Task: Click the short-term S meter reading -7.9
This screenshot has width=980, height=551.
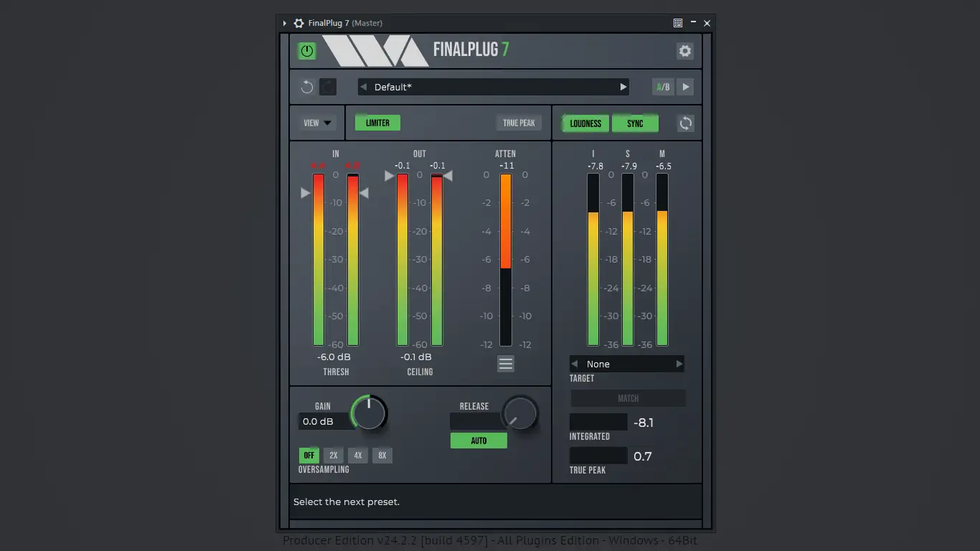Action: (628, 166)
